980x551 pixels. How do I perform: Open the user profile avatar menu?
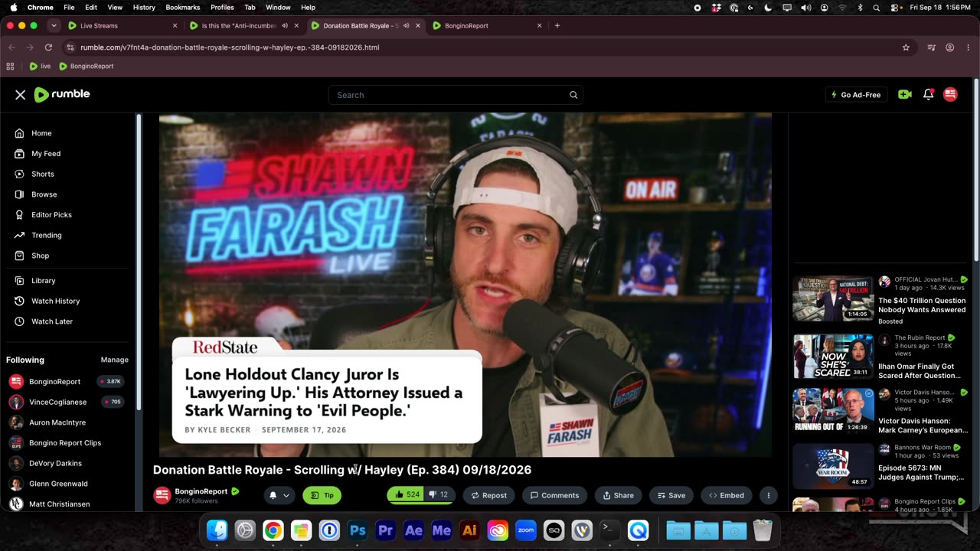point(950,95)
